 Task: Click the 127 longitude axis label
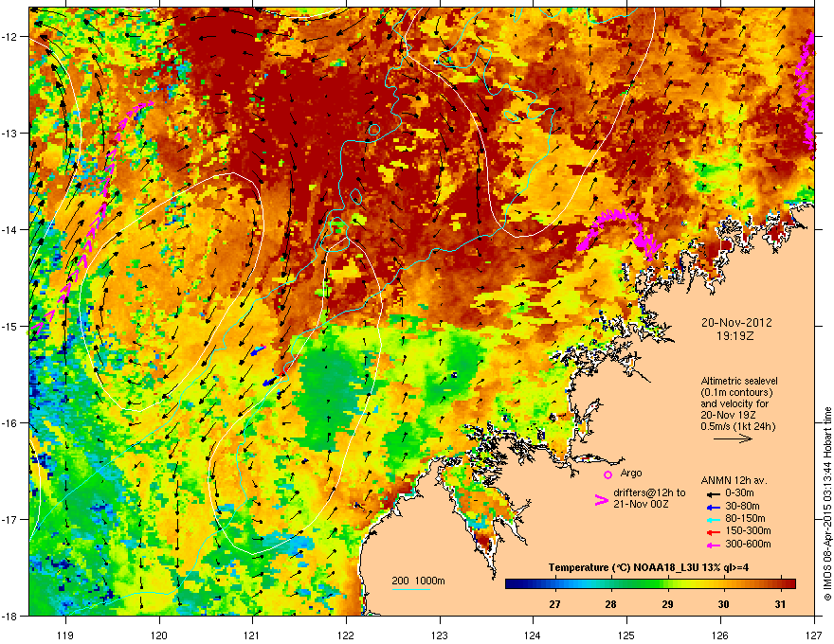pyautogui.click(x=814, y=635)
